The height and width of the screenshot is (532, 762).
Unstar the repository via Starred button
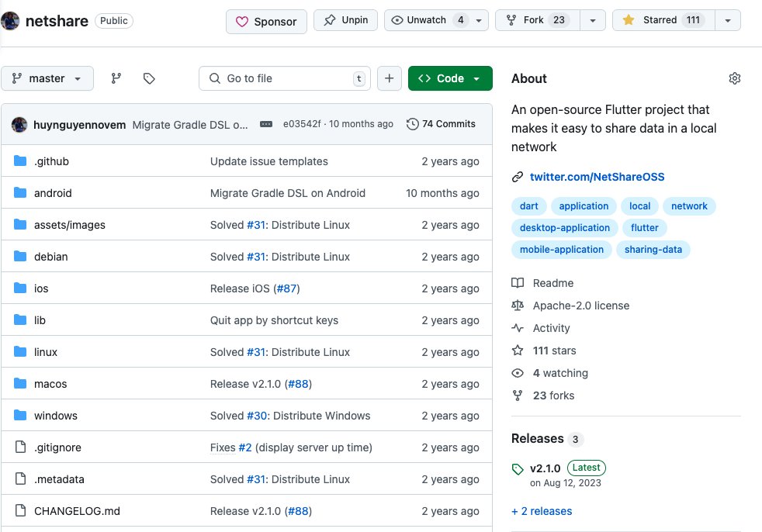(662, 20)
